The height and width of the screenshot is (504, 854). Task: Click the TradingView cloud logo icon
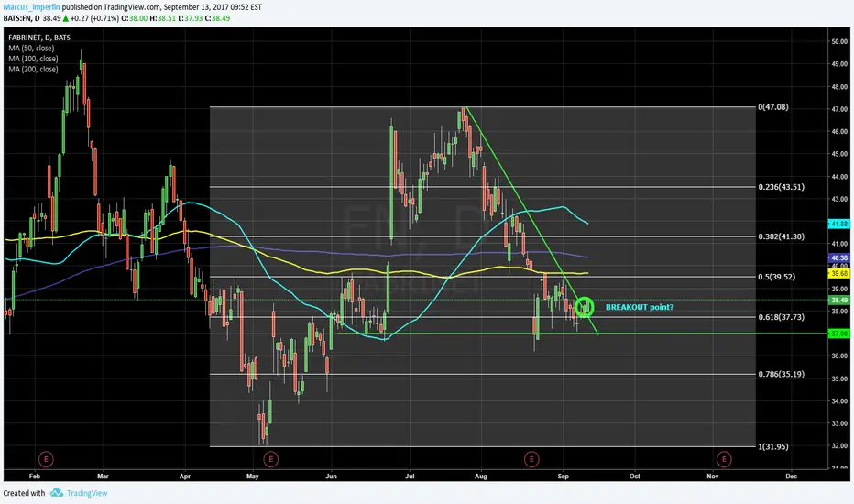tap(57, 493)
